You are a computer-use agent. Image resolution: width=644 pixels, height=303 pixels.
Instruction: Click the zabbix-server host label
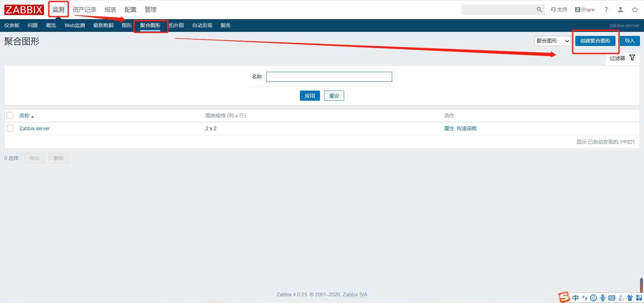[625, 26]
